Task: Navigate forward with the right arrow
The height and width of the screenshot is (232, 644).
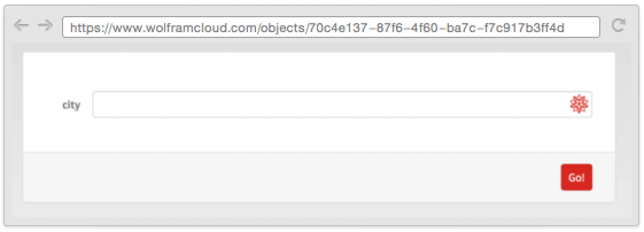Action: click(45, 26)
